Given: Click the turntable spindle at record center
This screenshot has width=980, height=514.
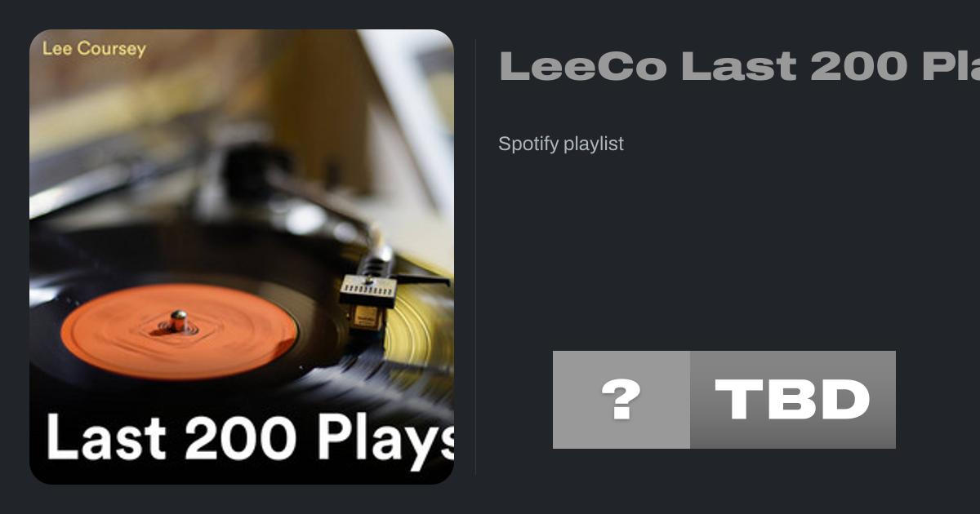Looking at the screenshot, I should pos(178,320).
